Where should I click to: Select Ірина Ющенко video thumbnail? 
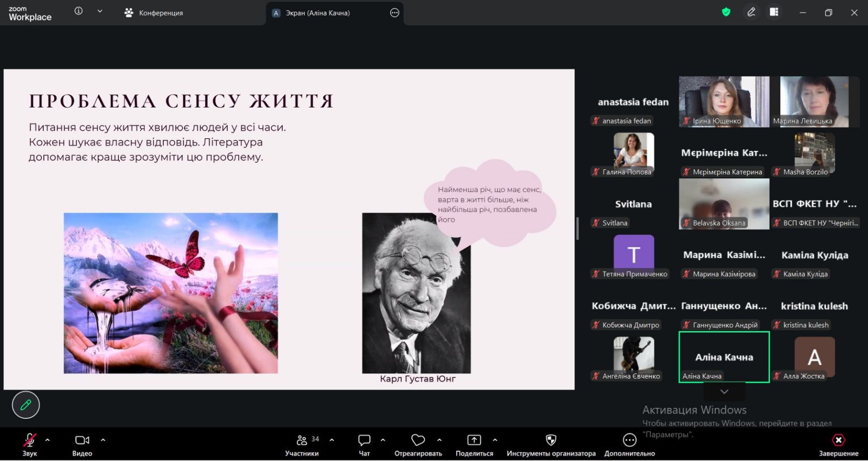[724, 101]
